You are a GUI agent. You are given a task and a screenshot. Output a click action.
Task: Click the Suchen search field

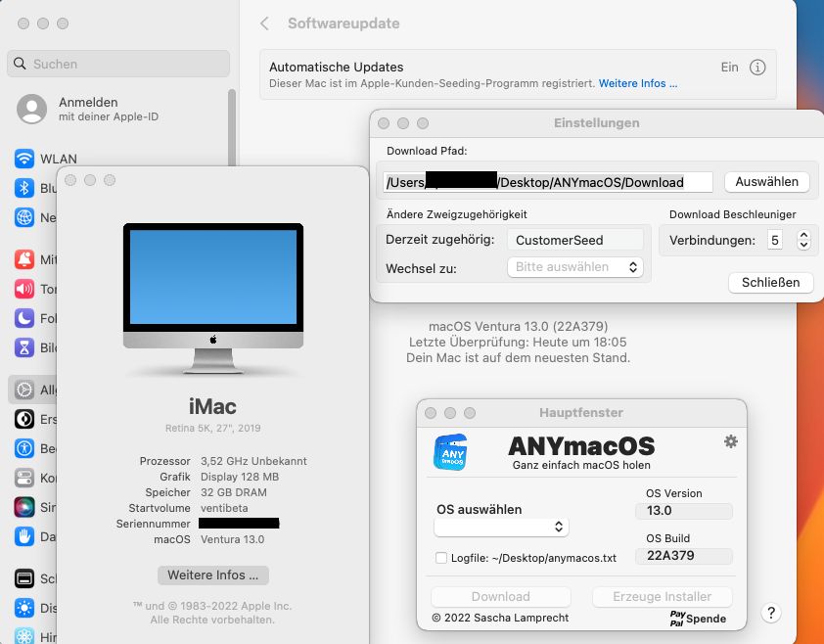point(118,64)
